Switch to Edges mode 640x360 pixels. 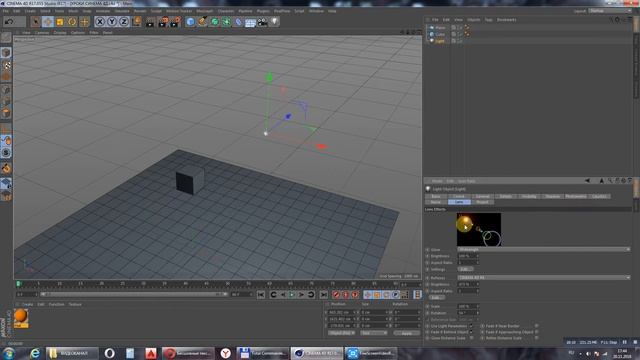[x=6, y=101]
